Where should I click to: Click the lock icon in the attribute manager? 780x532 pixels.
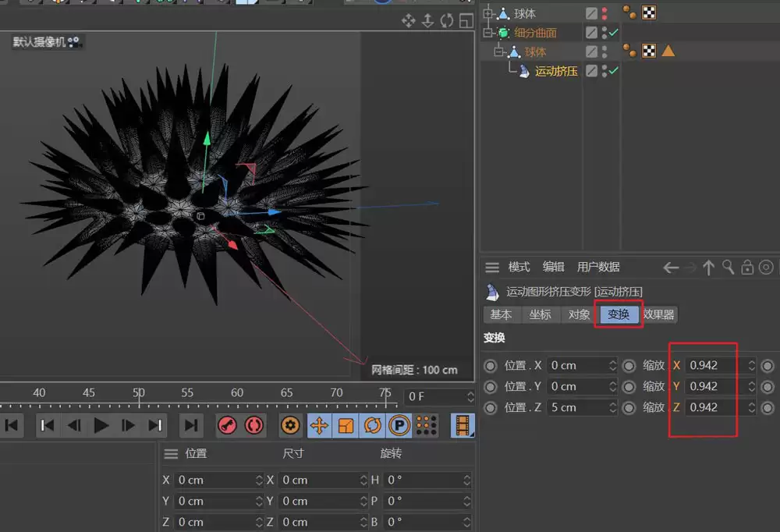coord(747,267)
